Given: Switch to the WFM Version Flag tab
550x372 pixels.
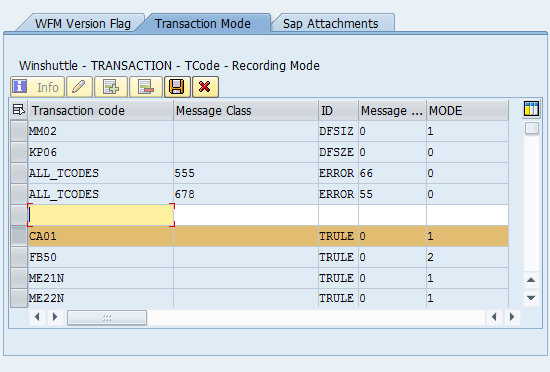Looking at the screenshot, I should (83, 23).
